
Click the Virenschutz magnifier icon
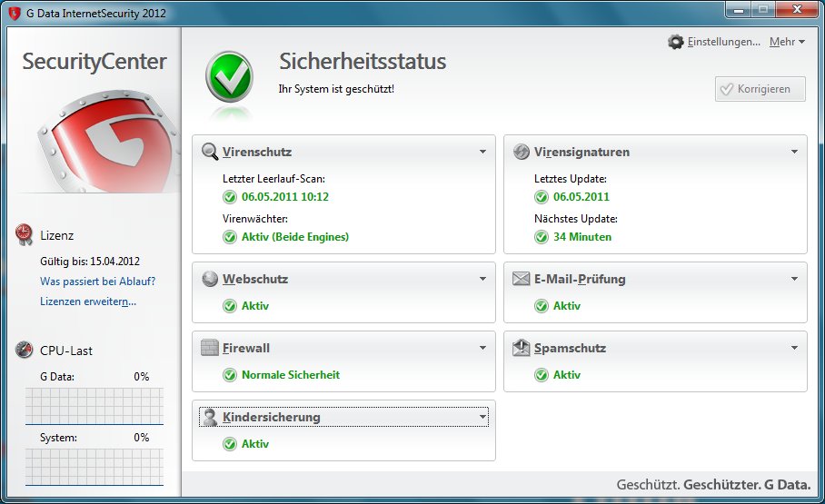click(210, 152)
